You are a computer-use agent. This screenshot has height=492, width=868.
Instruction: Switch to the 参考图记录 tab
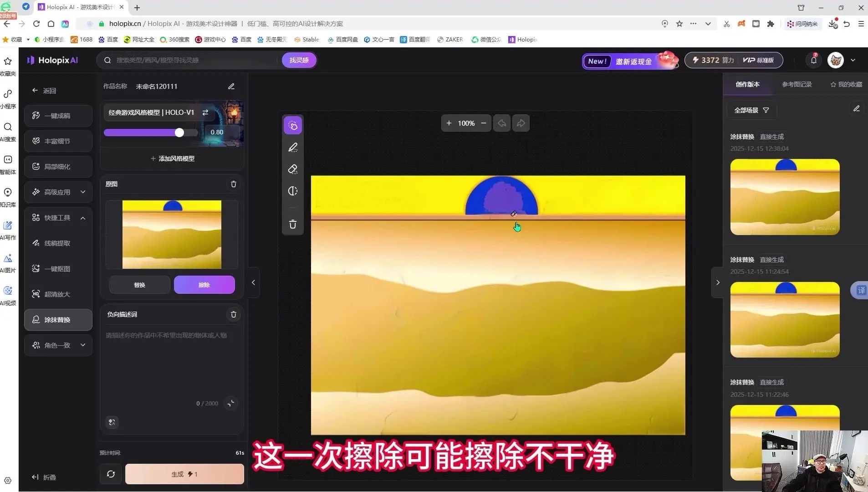(797, 84)
